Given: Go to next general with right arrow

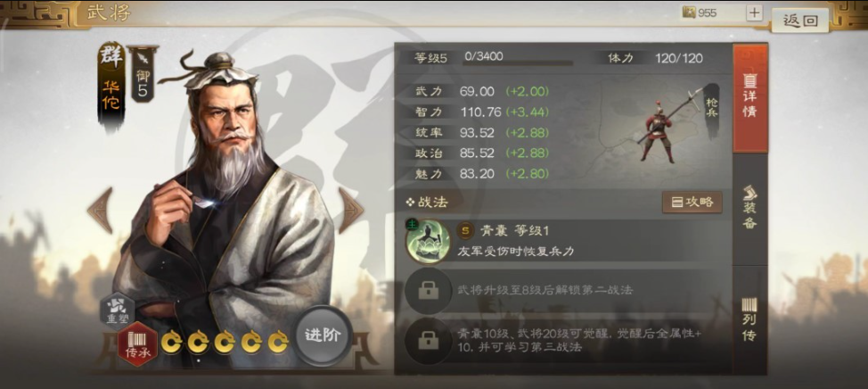Looking at the screenshot, I should (351, 210).
